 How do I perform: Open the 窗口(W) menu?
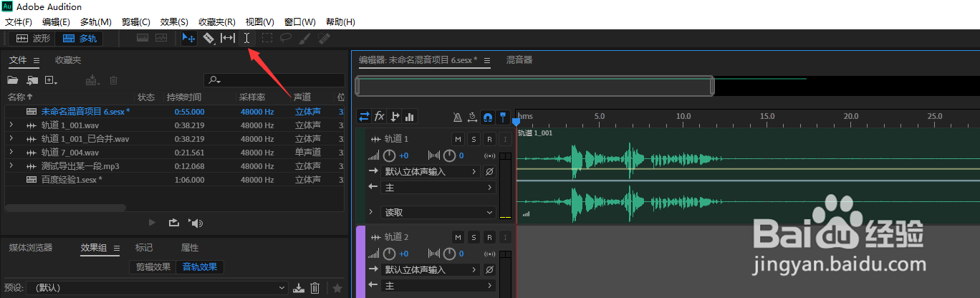coord(299,22)
